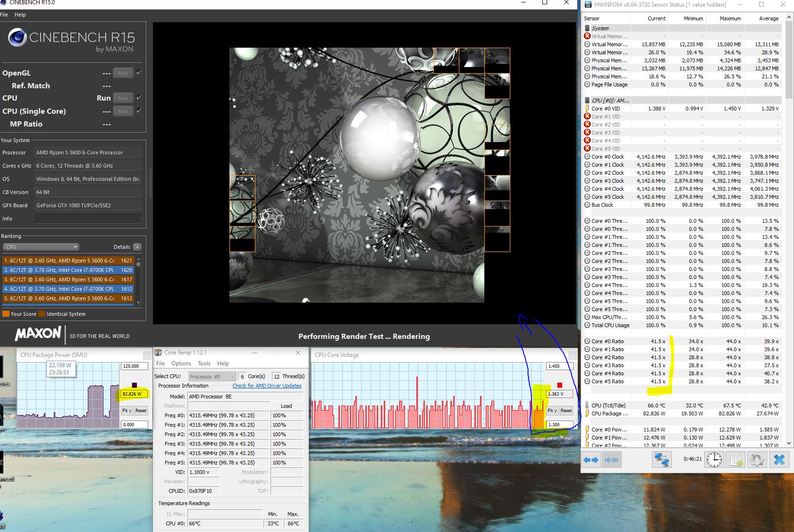Click the log file sheet icon with plus

[736, 459]
